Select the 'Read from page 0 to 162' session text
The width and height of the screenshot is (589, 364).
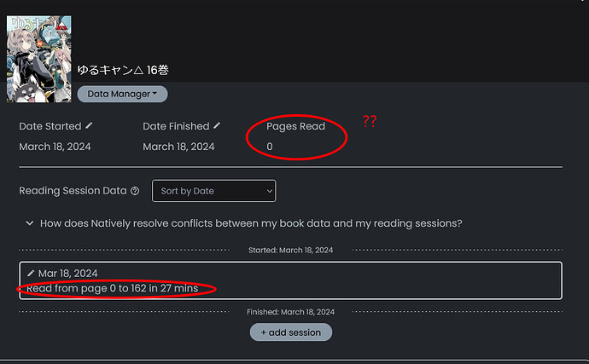[x=112, y=289]
